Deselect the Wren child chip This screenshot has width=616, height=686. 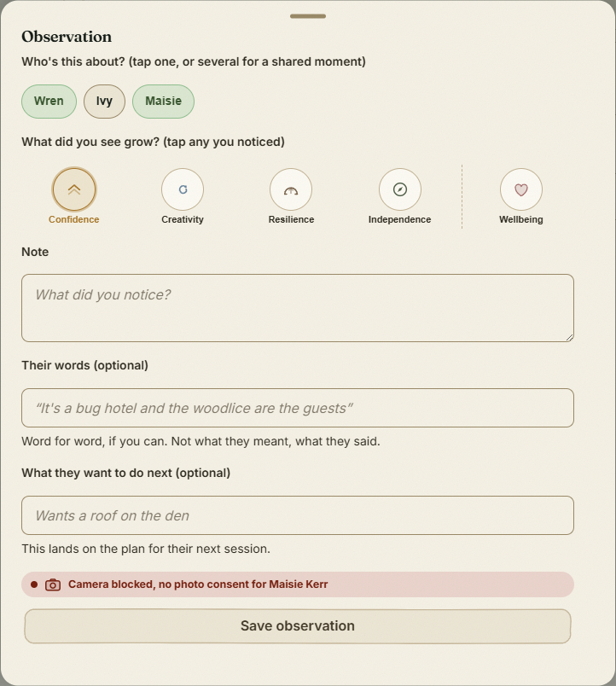coord(49,102)
